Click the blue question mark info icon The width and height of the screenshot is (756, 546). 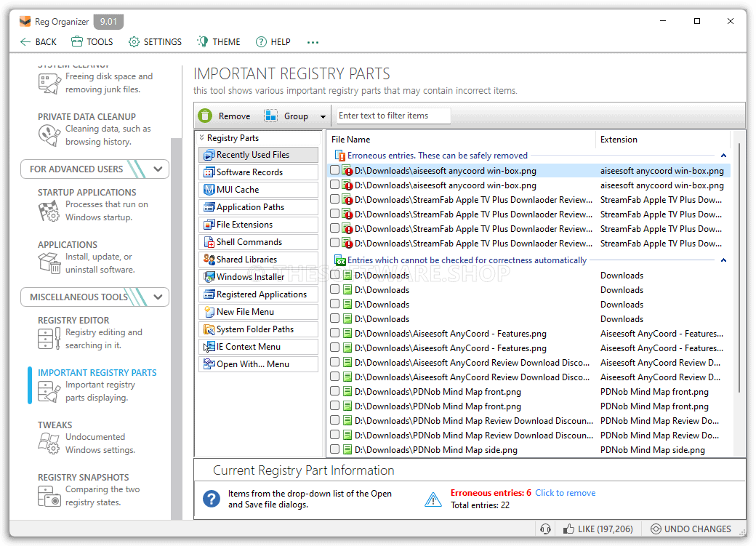pyautogui.click(x=212, y=499)
